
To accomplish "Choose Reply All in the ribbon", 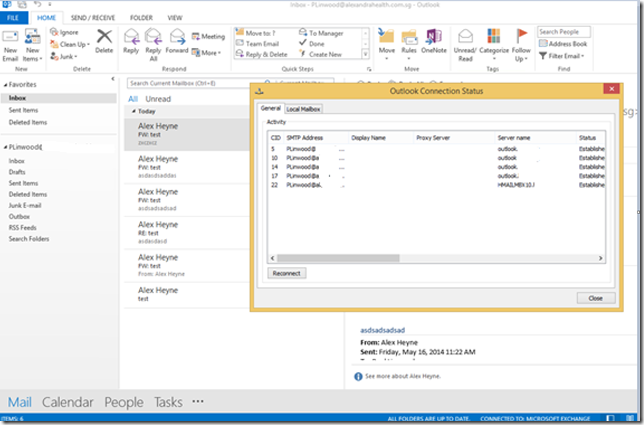I will coord(153,45).
